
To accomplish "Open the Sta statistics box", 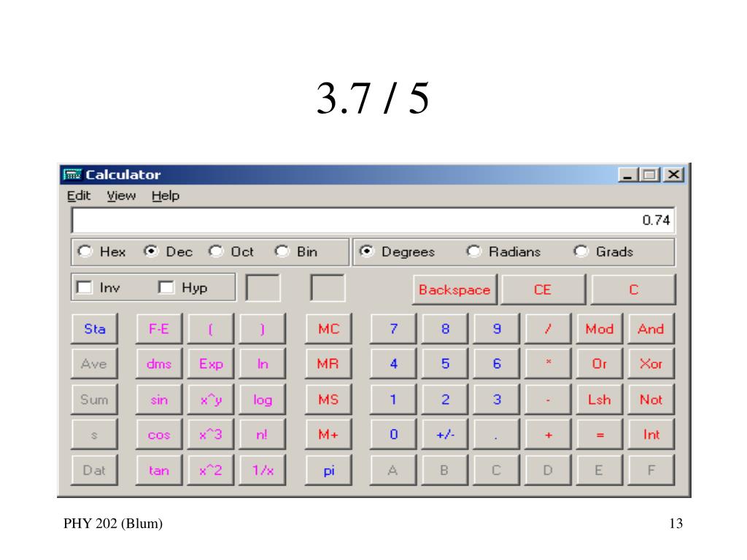I will pyautogui.click(x=94, y=329).
